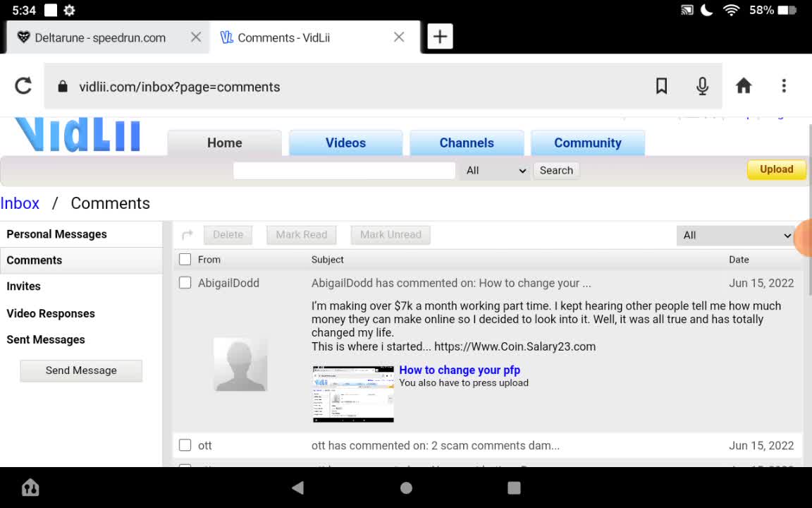This screenshot has height=508, width=812.
Task: Select the Comments - VidLii browser tab
Action: [x=284, y=37]
